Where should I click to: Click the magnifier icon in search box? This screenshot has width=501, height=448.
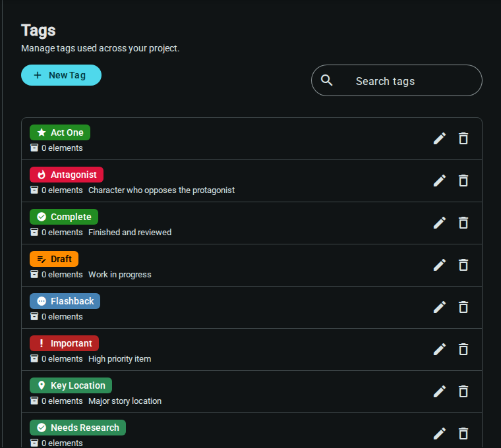pyautogui.click(x=326, y=80)
